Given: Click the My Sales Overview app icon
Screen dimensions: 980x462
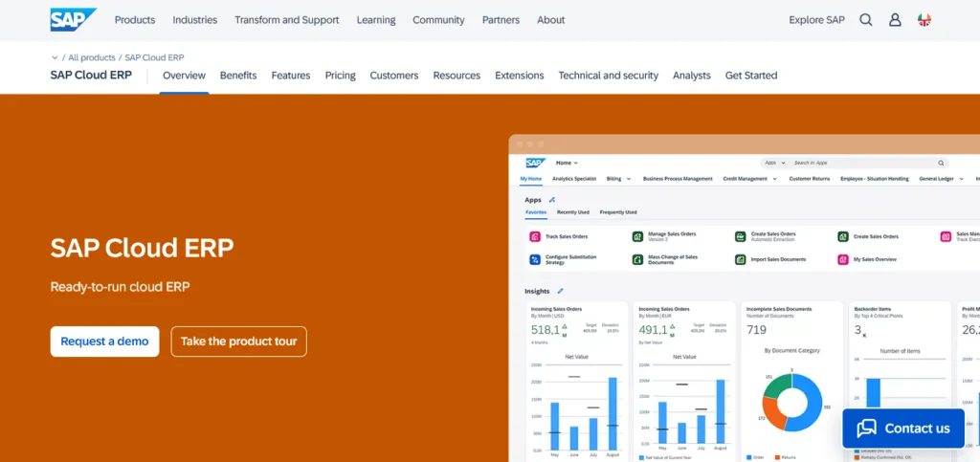Looking at the screenshot, I should pyautogui.click(x=843, y=259).
